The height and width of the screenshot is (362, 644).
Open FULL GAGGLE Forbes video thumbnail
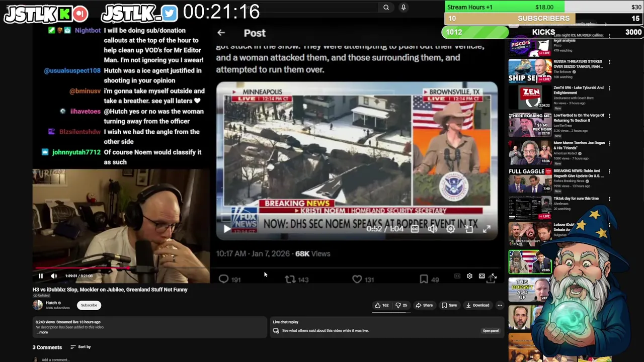[530, 180]
